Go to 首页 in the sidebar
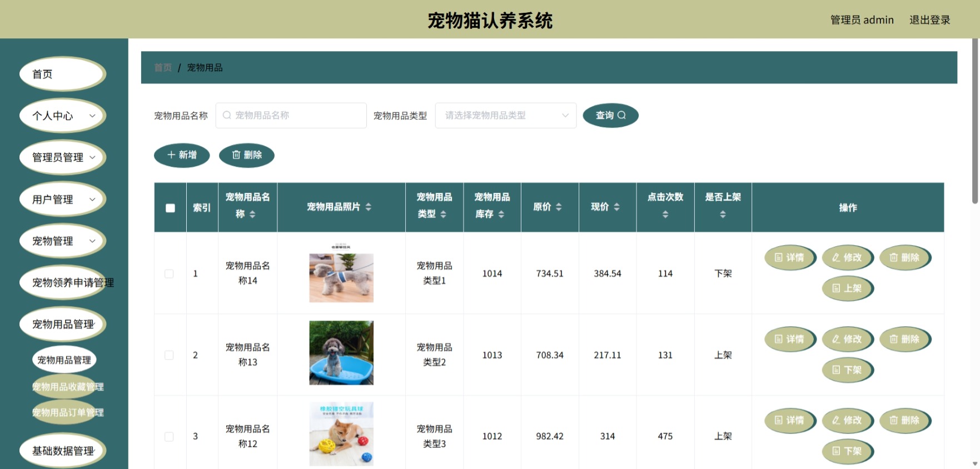 click(x=63, y=74)
